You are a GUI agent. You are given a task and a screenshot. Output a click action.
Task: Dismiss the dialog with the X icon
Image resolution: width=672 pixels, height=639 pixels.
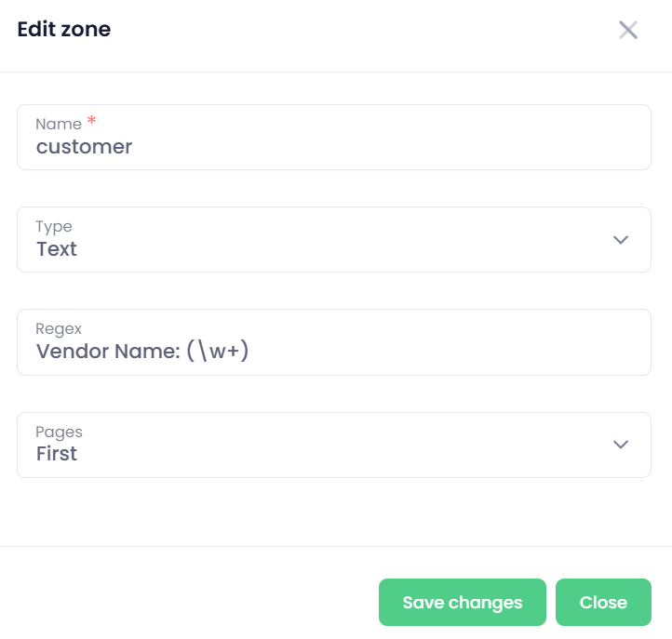tap(628, 30)
